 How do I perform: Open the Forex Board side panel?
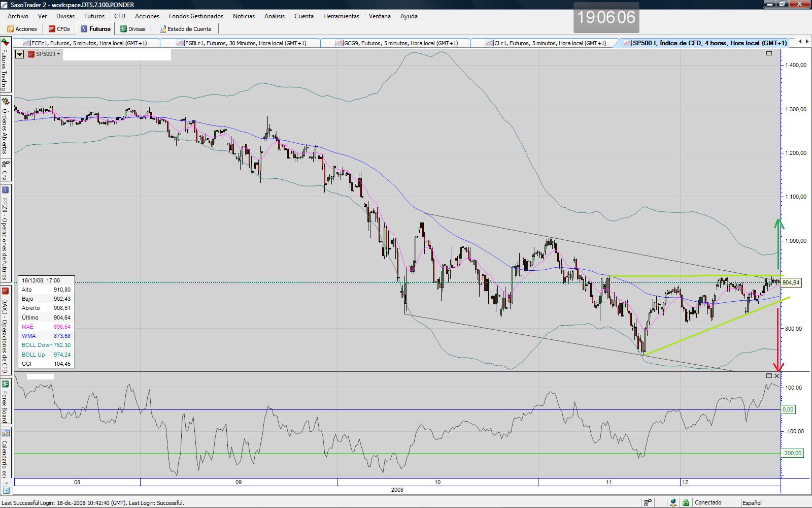tap(5, 401)
